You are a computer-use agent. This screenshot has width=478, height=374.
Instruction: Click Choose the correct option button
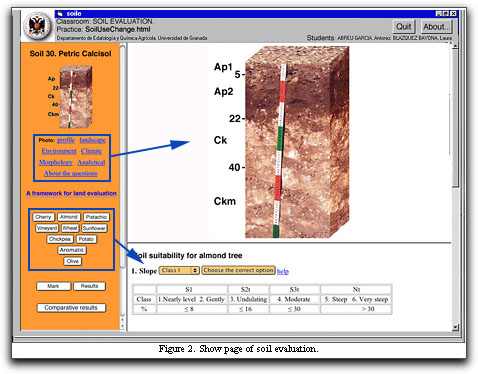tap(238, 270)
